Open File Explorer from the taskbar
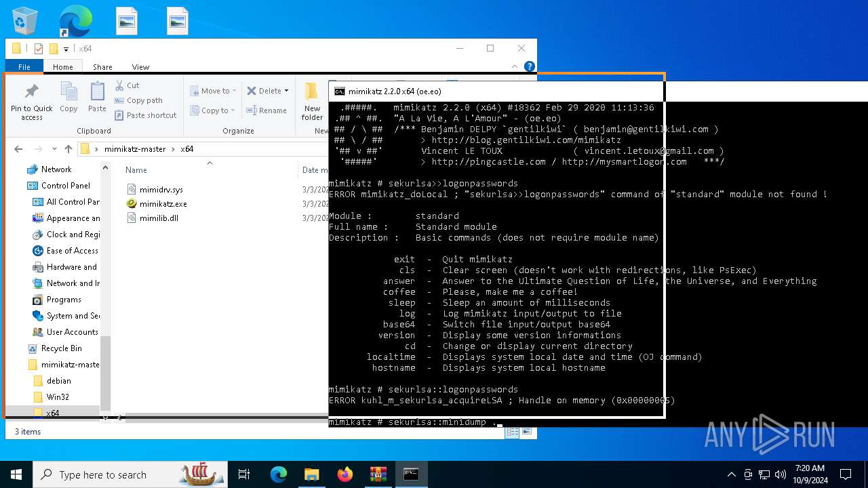This screenshot has width=868, height=488. [311, 474]
